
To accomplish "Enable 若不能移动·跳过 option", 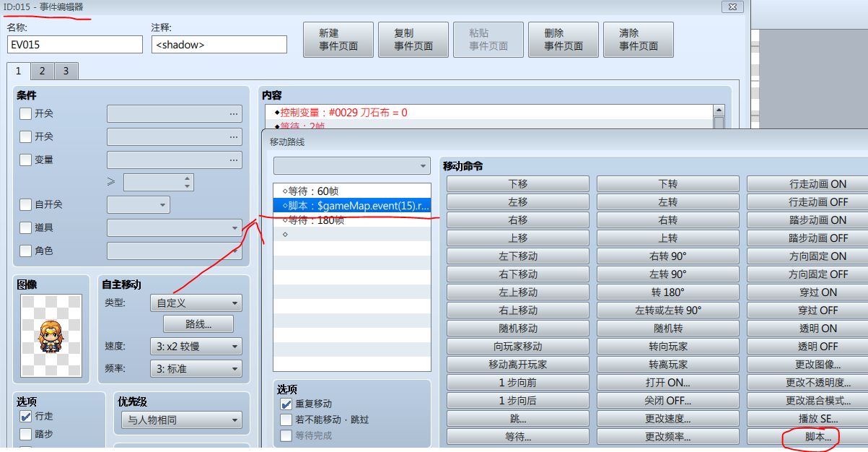I will point(286,420).
